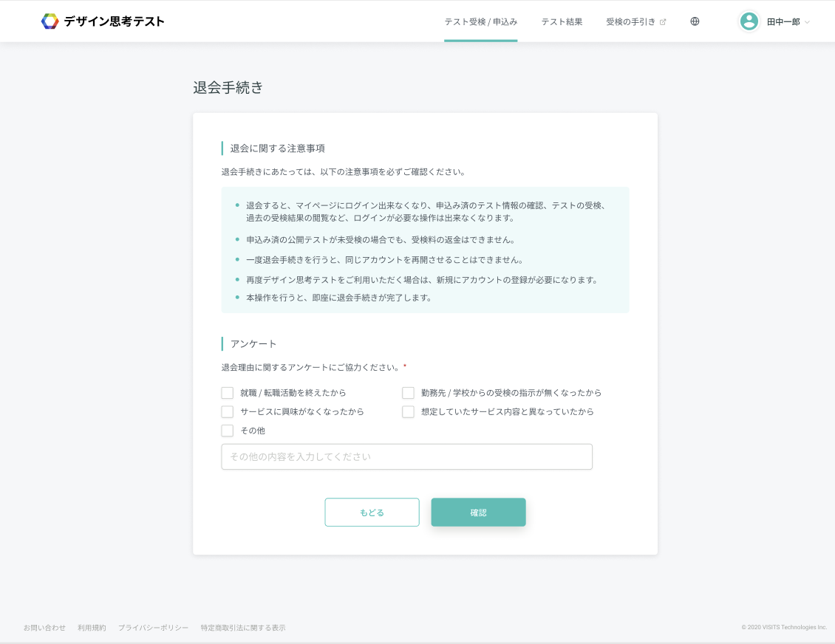835x644 pixels.
Task: Switch to the テスト結果 tab
Action: [x=562, y=21]
